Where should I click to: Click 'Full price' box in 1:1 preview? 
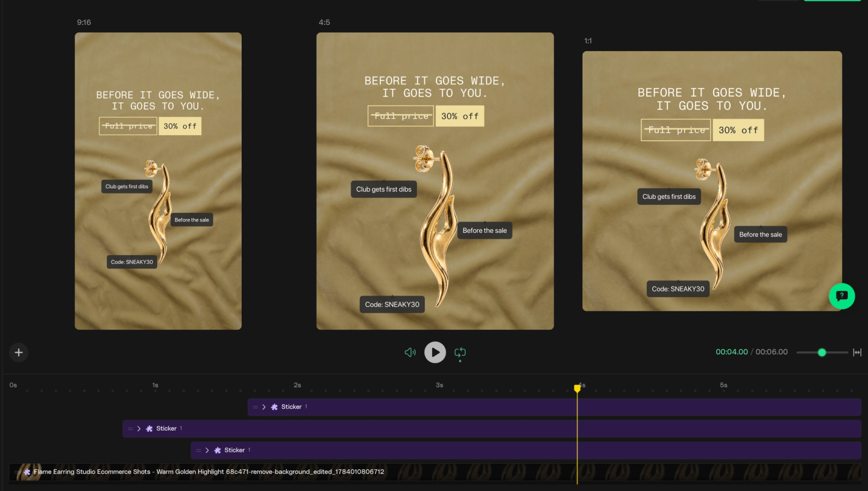click(x=676, y=130)
